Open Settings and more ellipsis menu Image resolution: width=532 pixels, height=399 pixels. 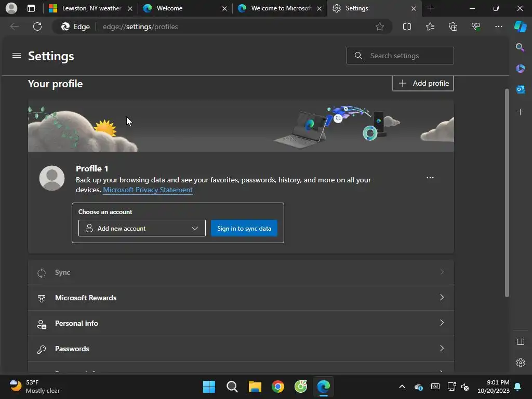coord(498,26)
